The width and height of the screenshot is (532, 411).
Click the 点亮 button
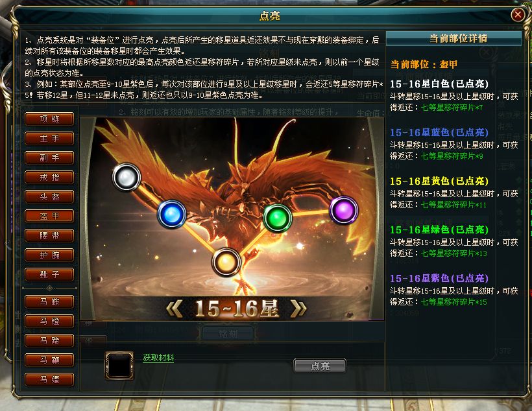[x=320, y=366]
